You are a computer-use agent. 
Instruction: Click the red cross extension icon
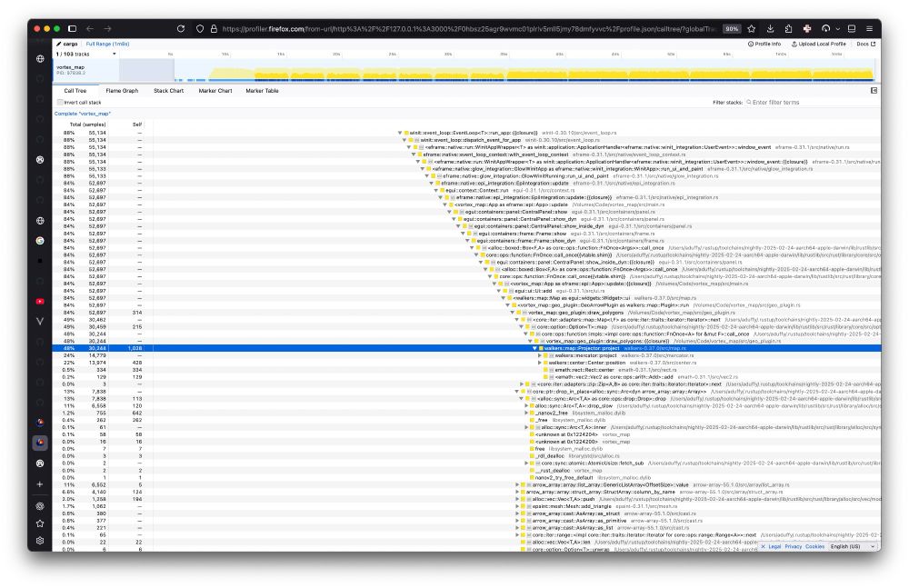(x=807, y=28)
